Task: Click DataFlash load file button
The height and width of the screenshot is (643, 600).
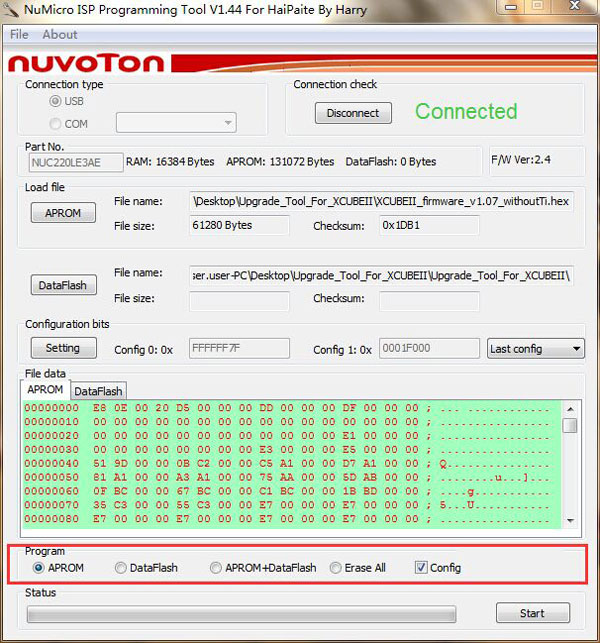Action: (x=64, y=285)
